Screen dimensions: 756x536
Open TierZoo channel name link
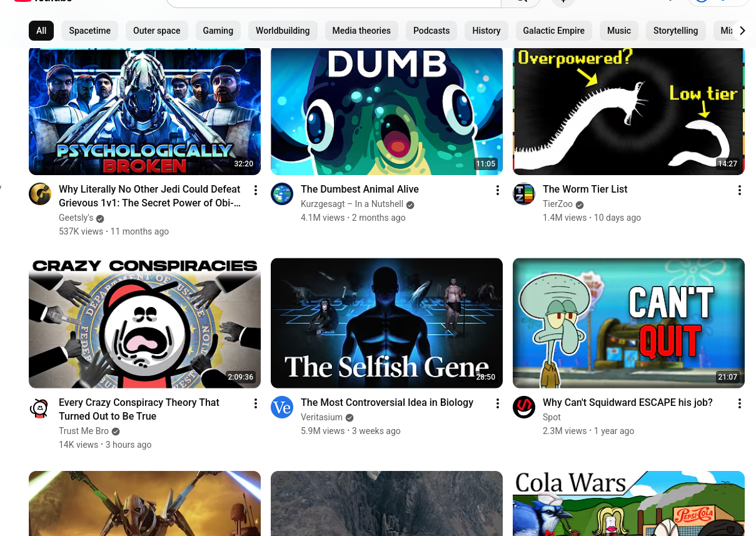(x=558, y=204)
